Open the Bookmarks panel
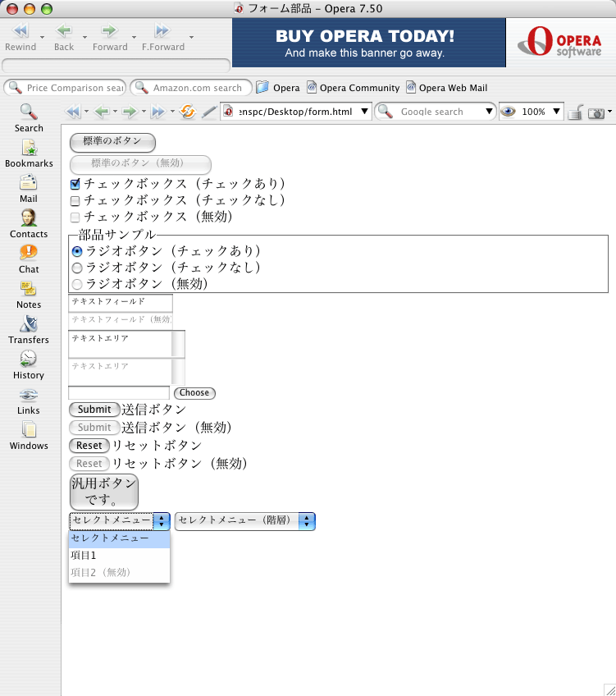Image resolution: width=616 pixels, height=696 pixels. click(x=29, y=153)
